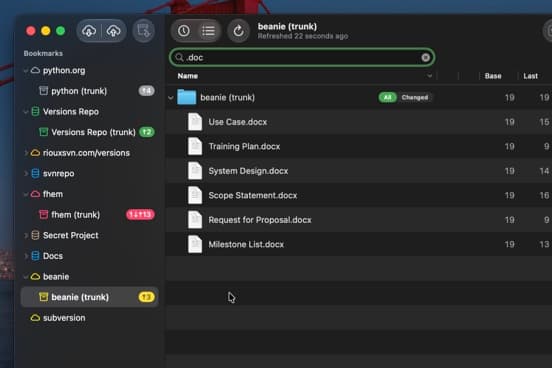Image resolution: width=552 pixels, height=368 pixels.
Task: Click the Bookmarks section header
Action: 43,54
